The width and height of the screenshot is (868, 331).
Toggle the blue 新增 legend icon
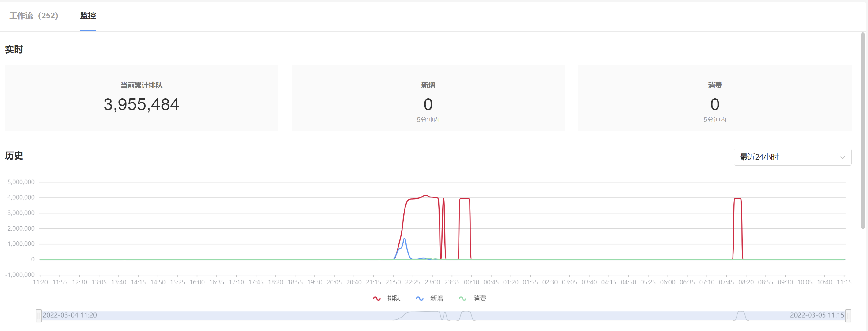420,298
